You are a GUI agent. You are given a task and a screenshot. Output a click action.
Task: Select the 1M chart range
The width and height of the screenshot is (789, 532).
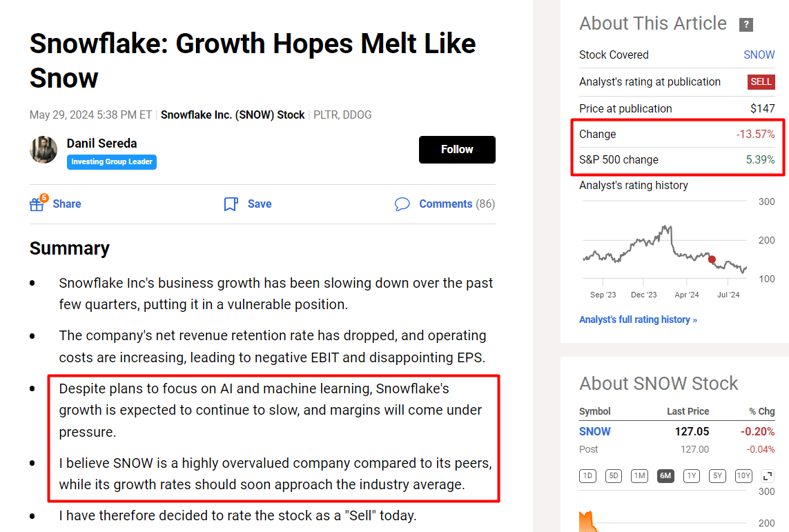click(x=640, y=476)
